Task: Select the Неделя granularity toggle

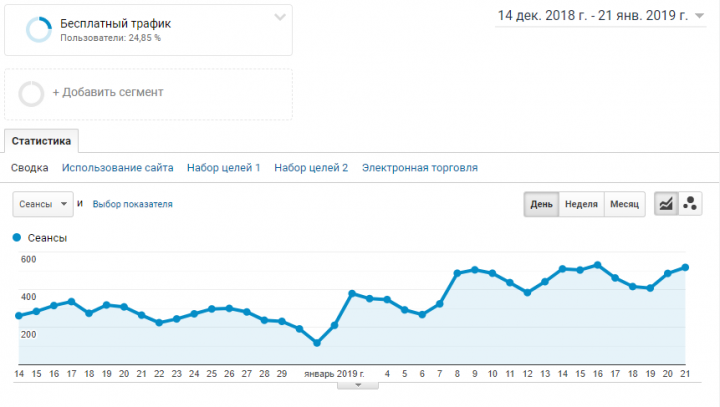Action: pos(581,204)
